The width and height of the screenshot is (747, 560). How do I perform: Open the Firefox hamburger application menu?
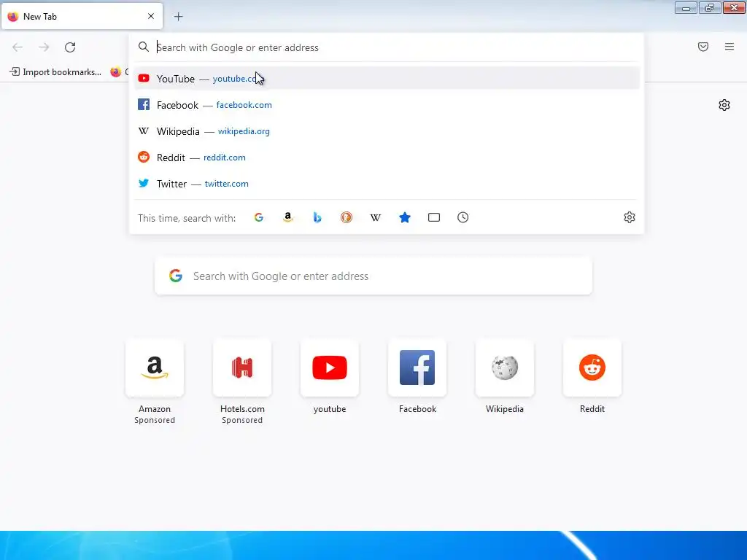point(729,47)
